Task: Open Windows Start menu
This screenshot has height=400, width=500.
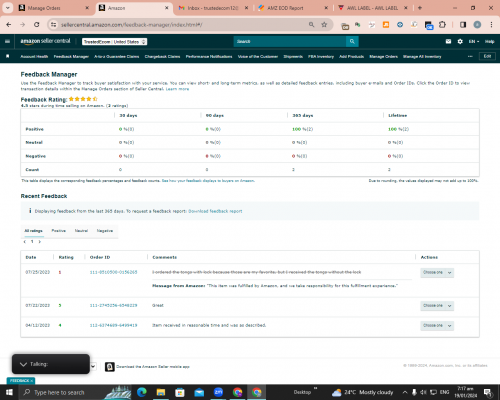Action: click(9, 392)
